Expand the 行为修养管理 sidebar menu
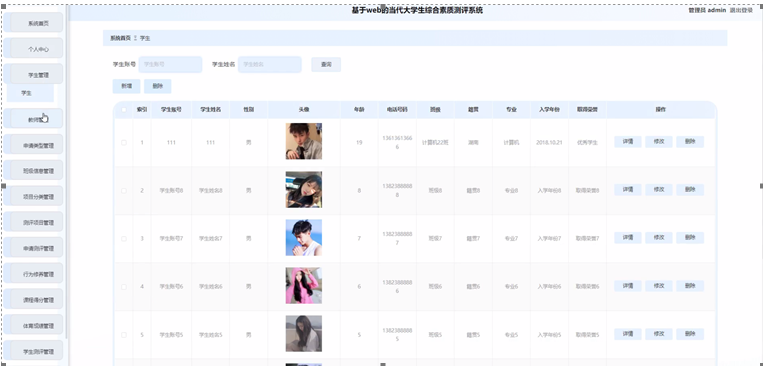 click(x=34, y=274)
